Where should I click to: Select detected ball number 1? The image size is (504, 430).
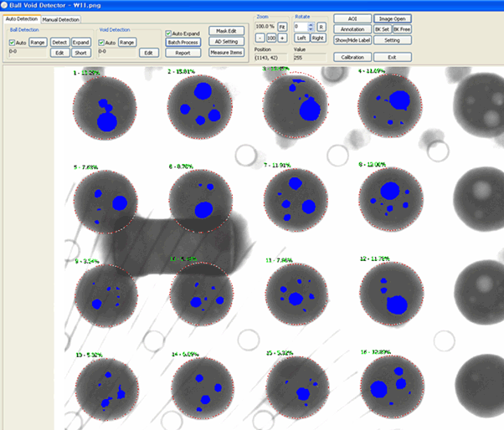tap(105, 108)
